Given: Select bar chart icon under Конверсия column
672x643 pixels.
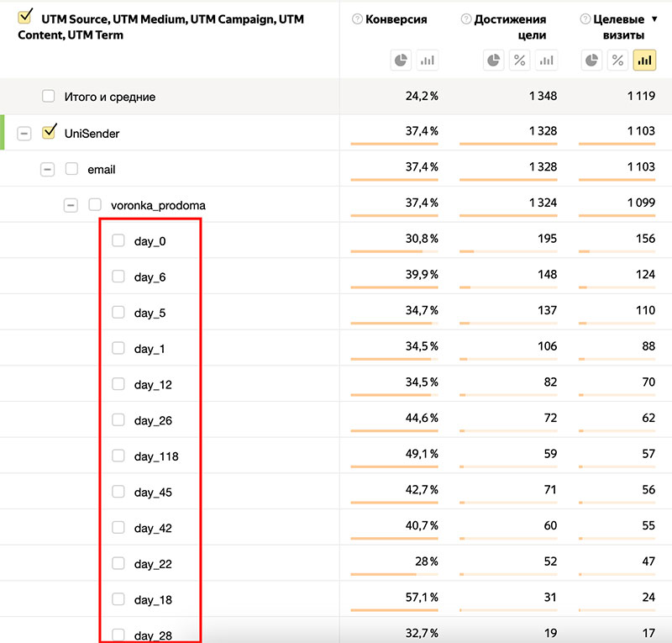Looking at the screenshot, I should coord(428,60).
